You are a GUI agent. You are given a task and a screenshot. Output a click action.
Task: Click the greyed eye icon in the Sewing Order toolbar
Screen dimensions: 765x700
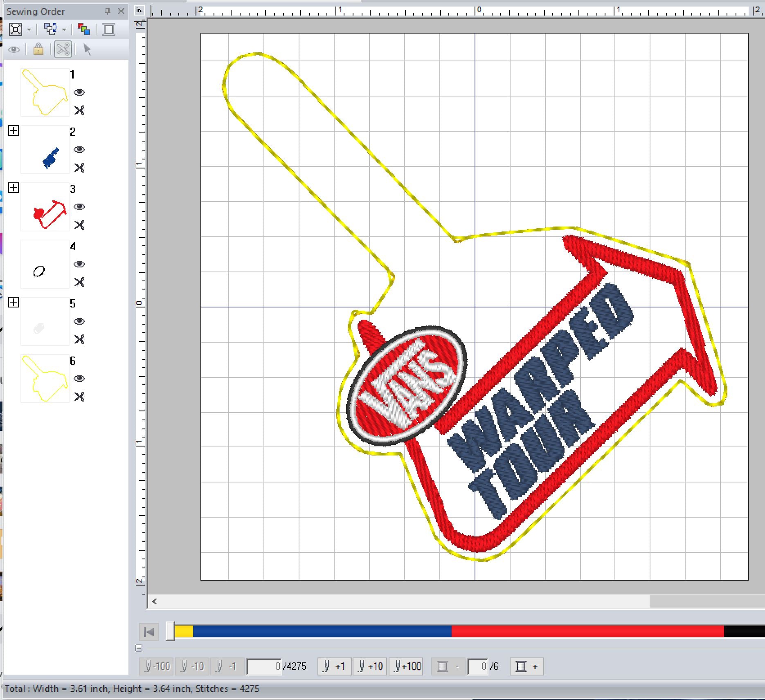14,50
